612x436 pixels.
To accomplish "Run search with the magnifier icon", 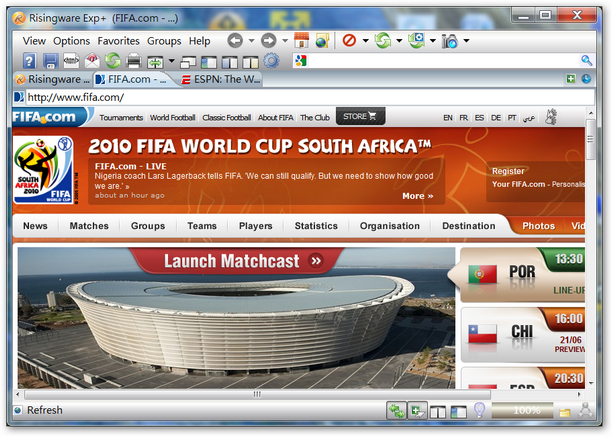I will click(586, 60).
